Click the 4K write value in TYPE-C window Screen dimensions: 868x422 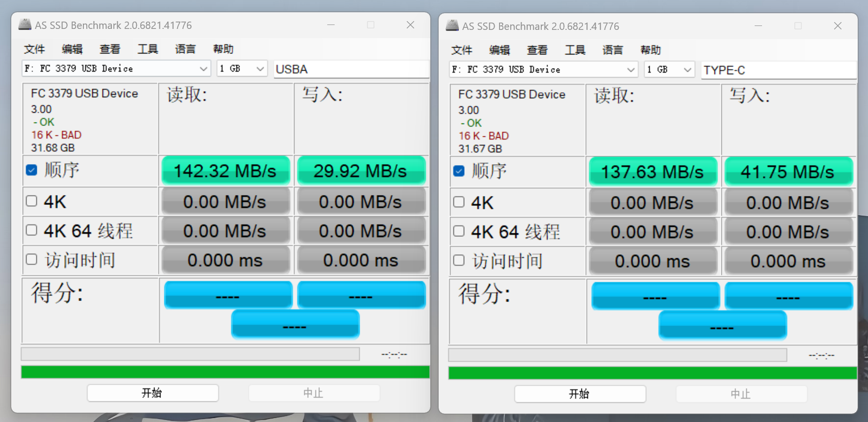point(789,202)
